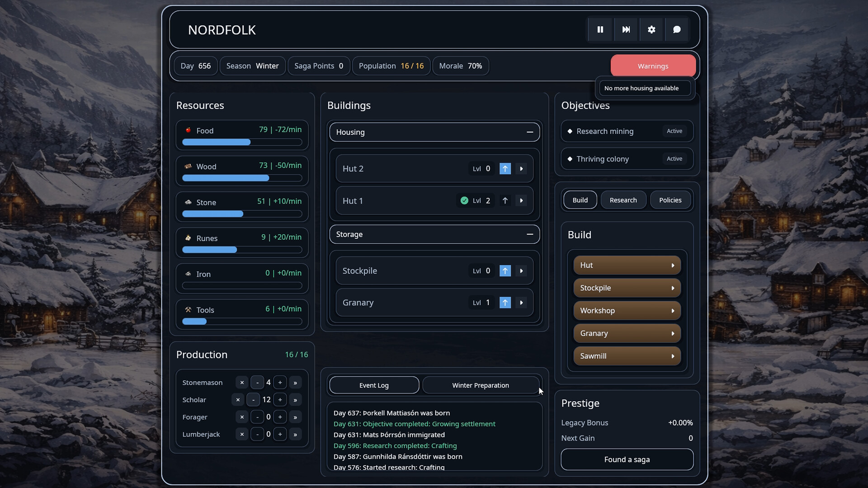The height and width of the screenshot is (488, 868).
Task: Decrease Scholar worker count
Action: point(253,400)
